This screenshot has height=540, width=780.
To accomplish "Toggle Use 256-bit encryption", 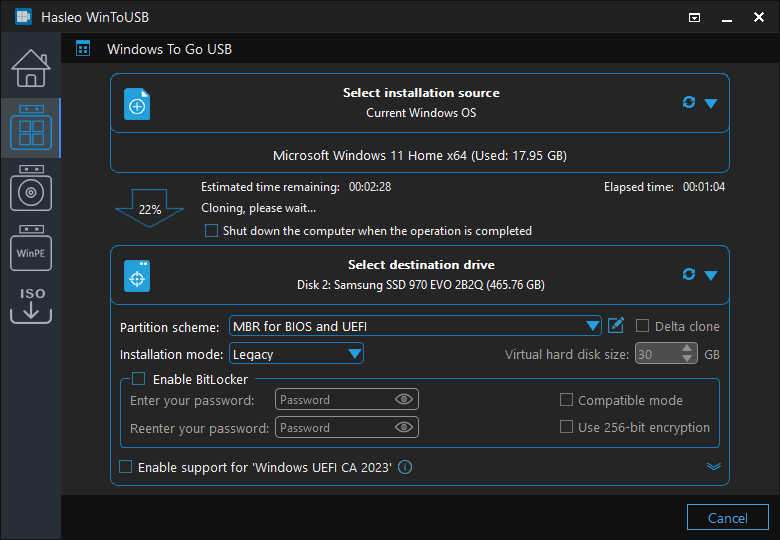I will (566, 427).
